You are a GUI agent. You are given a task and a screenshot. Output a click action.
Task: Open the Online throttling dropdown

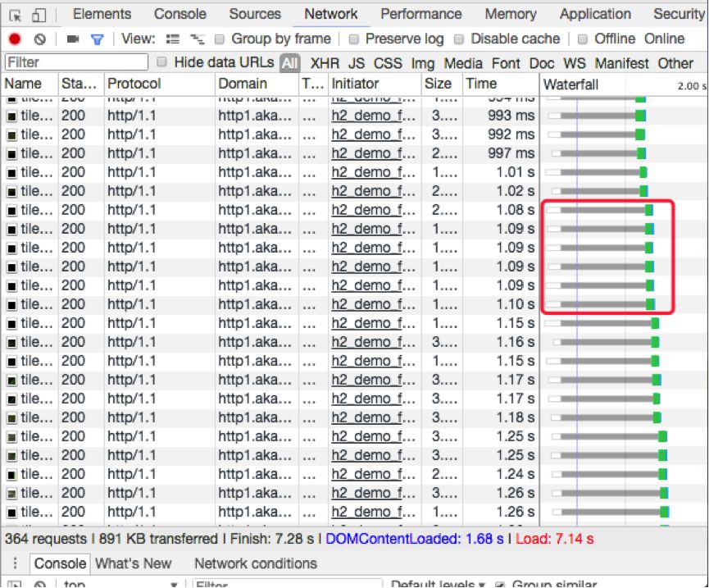click(664, 39)
